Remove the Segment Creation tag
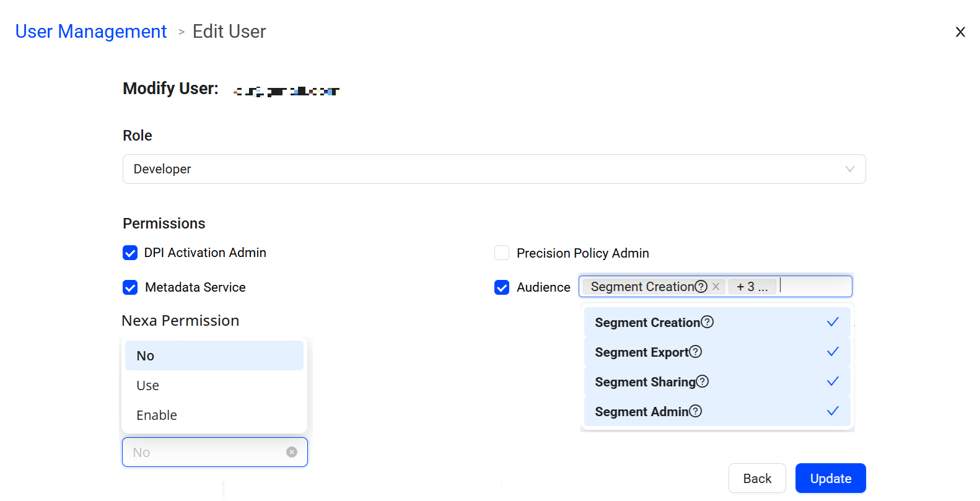980x501 pixels. [716, 286]
